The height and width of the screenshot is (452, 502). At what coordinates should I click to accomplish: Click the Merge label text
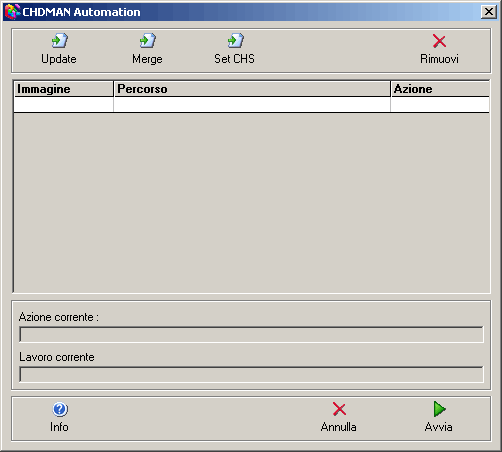tap(147, 59)
